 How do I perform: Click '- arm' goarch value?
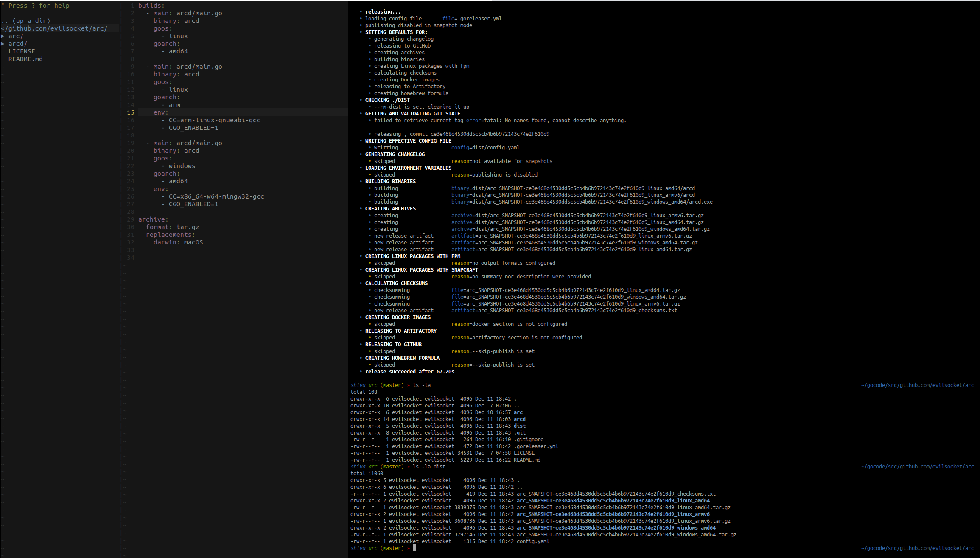171,105
